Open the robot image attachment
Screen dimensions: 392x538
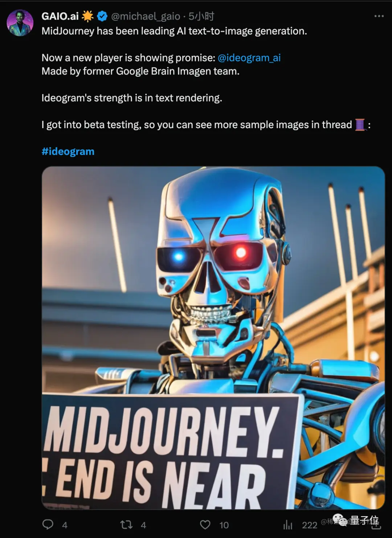[x=213, y=338]
